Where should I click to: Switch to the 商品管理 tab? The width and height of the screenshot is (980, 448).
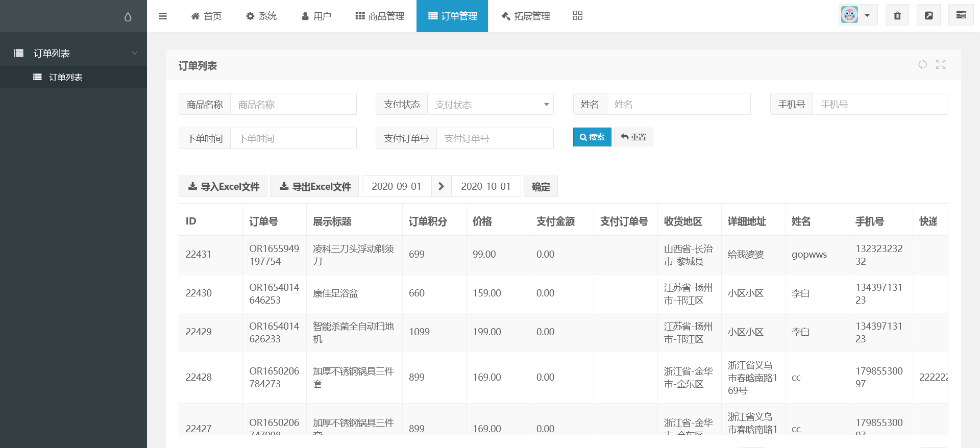coord(380,16)
